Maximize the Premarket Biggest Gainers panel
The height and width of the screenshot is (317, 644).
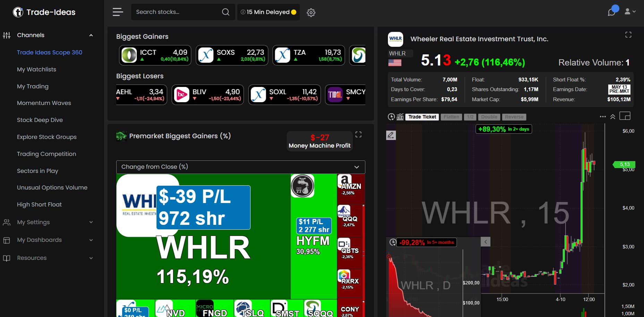358,134
